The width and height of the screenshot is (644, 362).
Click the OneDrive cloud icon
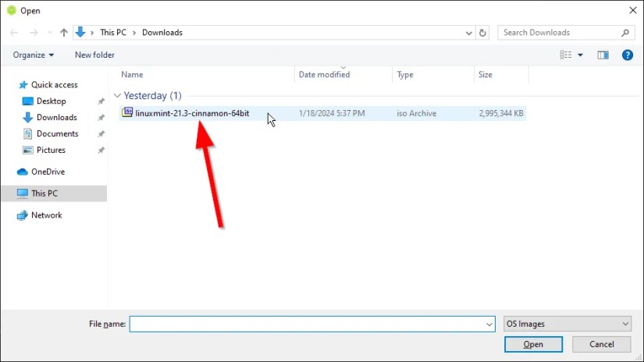point(22,172)
